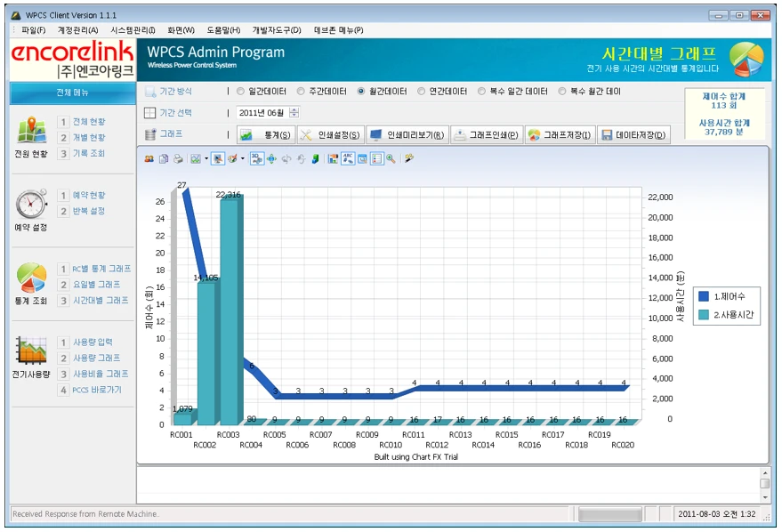Image resolution: width=782 pixels, height=532 pixels.
Task: Click the 전체 메뉴 header button
Action: click(73, 93)
